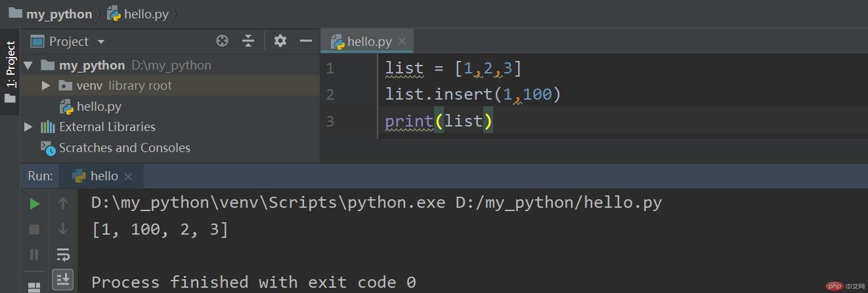Click line number 2 in gutter
The width and height of the screenshot is (868, 293).
(x=330, y=94)
